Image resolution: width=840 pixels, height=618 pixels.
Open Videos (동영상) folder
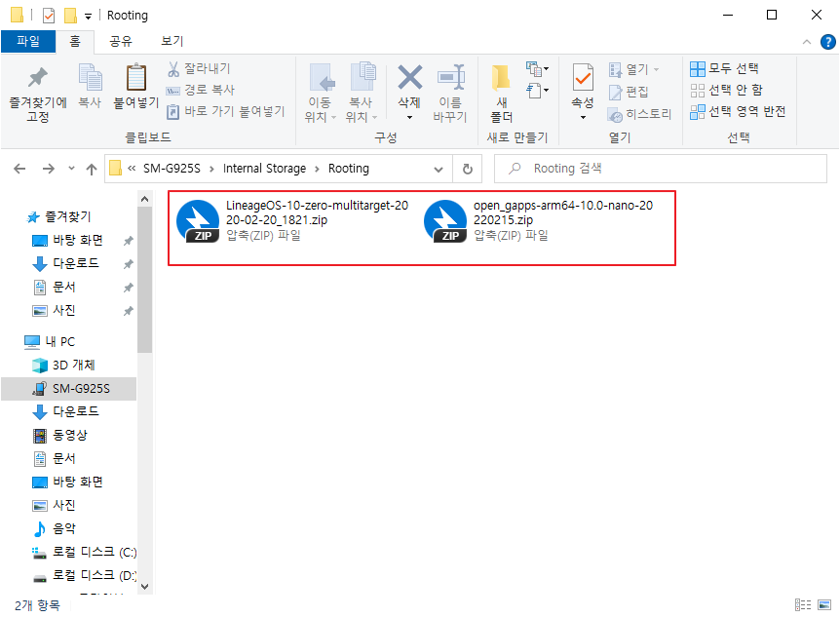tap(60, 435)
